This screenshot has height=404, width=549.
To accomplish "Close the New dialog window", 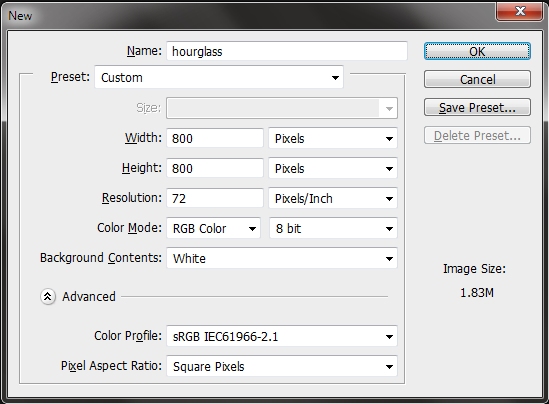I will (520, 11).
